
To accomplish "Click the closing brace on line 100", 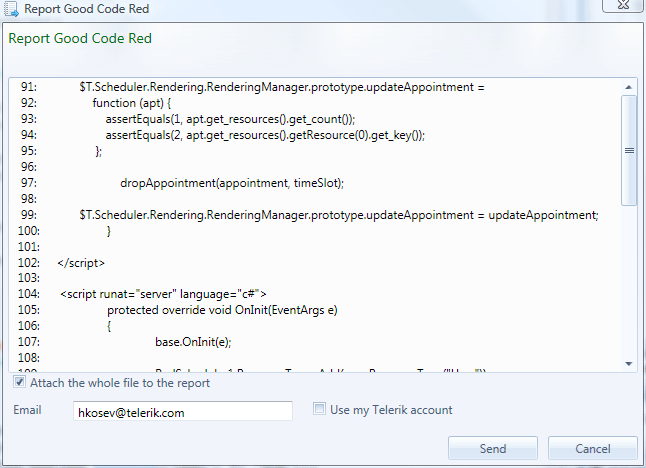I will 109,231.
